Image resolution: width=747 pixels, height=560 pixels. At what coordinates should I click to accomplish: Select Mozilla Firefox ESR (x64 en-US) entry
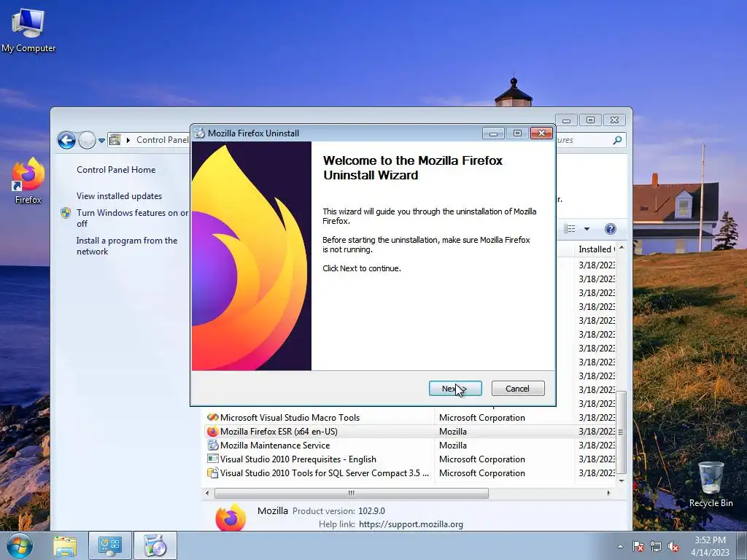tap(410, 432)
